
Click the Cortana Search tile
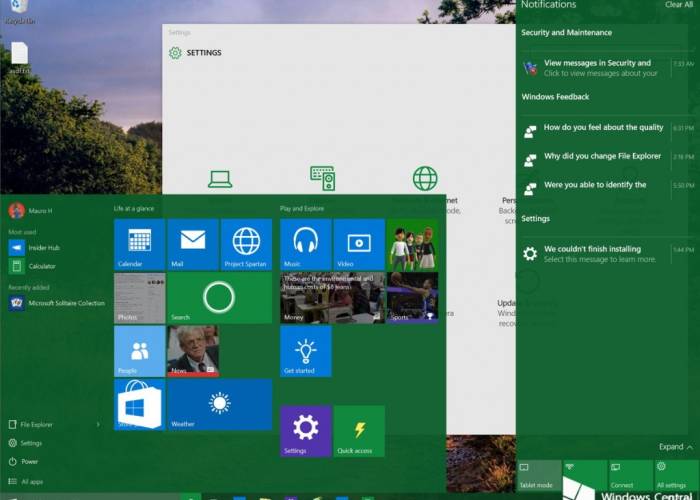[219, 298]
